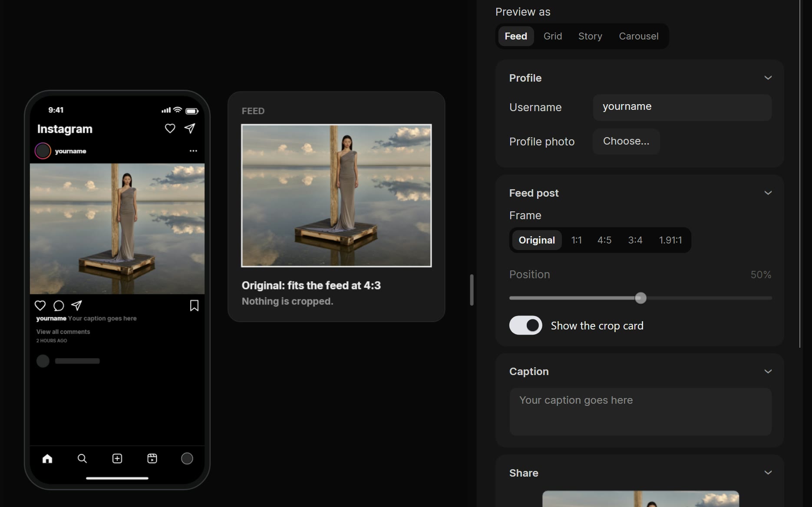This screenshot has height=507, width=812.
Task: Switch preview to Feed tab
Action: pyautogui.click(x=516, y=36)
